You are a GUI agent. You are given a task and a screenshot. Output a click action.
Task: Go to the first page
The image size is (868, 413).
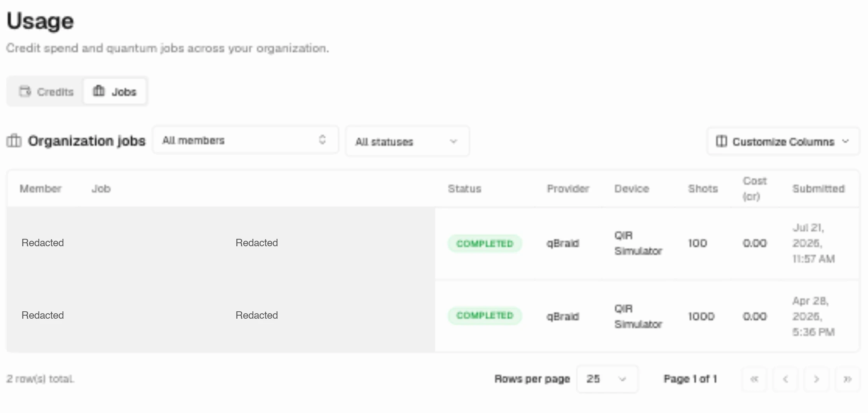coord(754,379)
